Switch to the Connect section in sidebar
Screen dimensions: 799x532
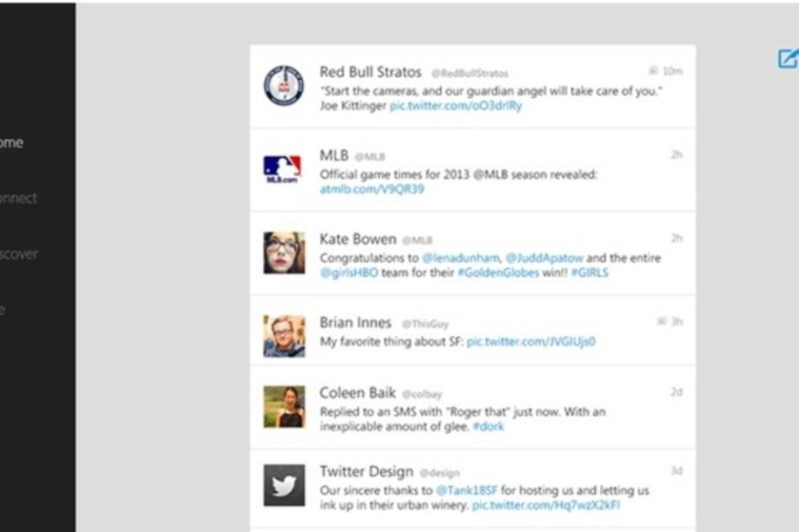point(18,198)
